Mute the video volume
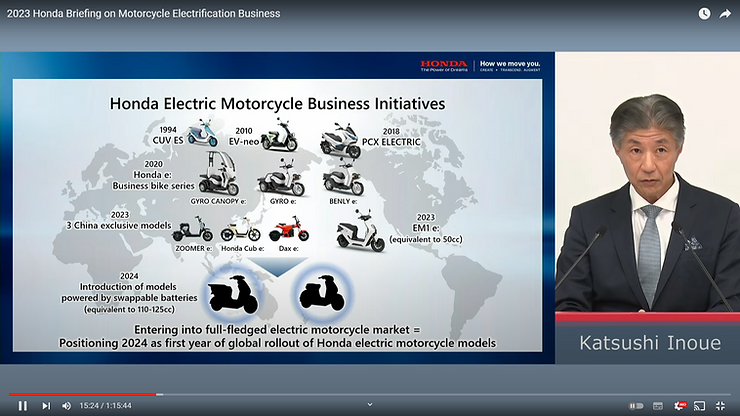Screen dimensions: 740x416 click(x=67, y=406)
